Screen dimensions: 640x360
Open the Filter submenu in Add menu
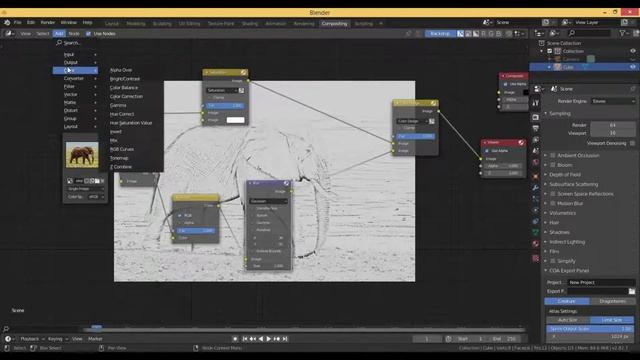tap(76, 87)
